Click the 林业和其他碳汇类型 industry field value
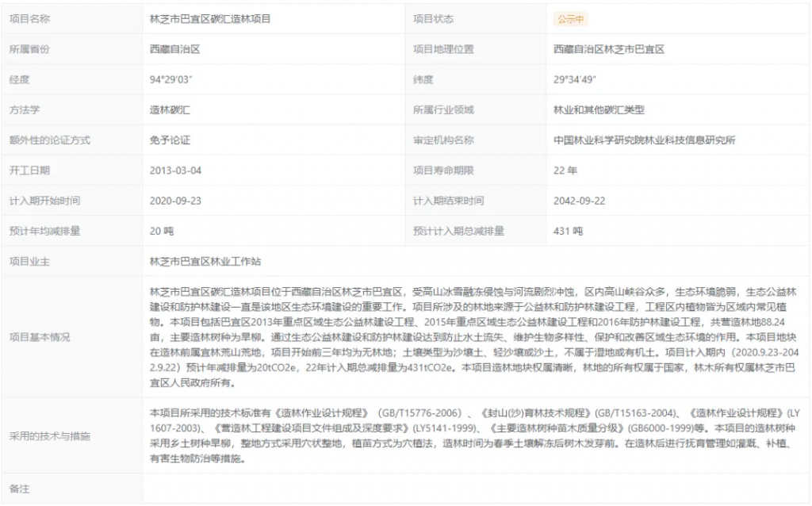Image resolution: width=812 pixels, height=506 pixels. click(599, 110)
